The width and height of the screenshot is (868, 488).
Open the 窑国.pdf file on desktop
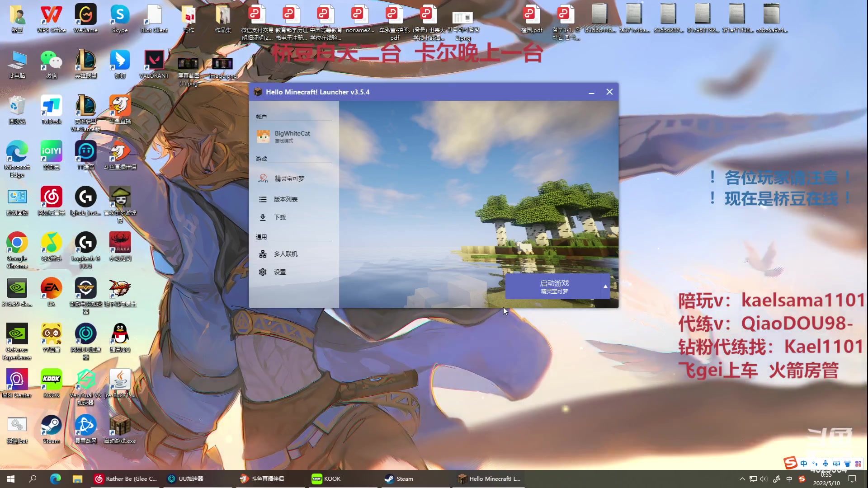(532, 19)
